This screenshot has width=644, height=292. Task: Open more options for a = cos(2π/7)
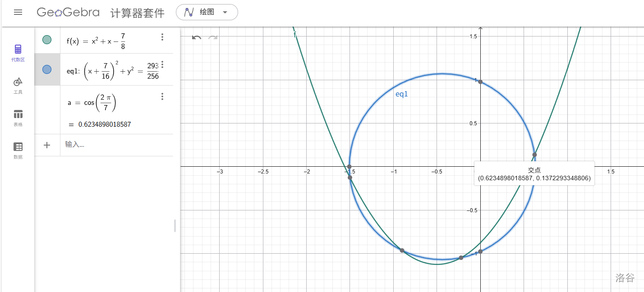pos(163,96)
